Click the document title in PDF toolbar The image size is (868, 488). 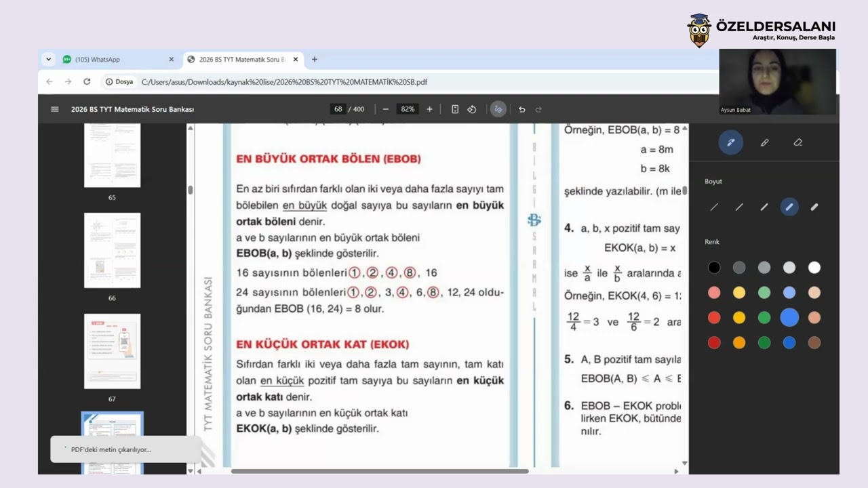pyautogui.click(x=132, y=109)
